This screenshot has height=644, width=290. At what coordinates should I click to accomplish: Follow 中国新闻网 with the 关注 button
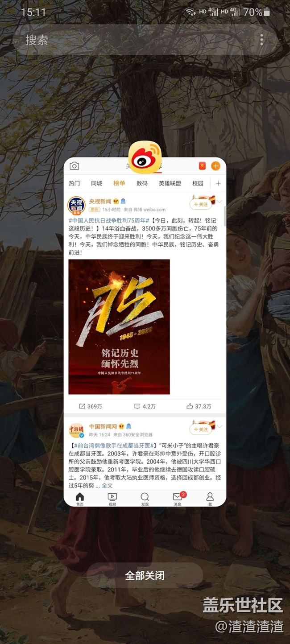(x=201, y=429)
